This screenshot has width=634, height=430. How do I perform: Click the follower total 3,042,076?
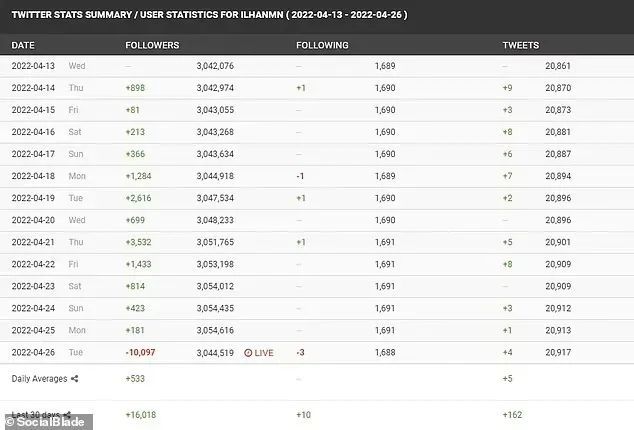tap(215, 66)
